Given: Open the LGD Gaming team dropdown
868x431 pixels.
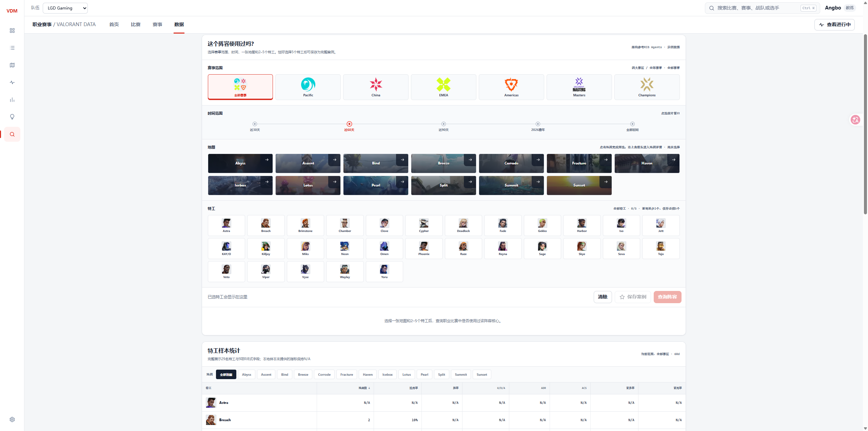Looking at the screenshot, I should click(65, 8).
